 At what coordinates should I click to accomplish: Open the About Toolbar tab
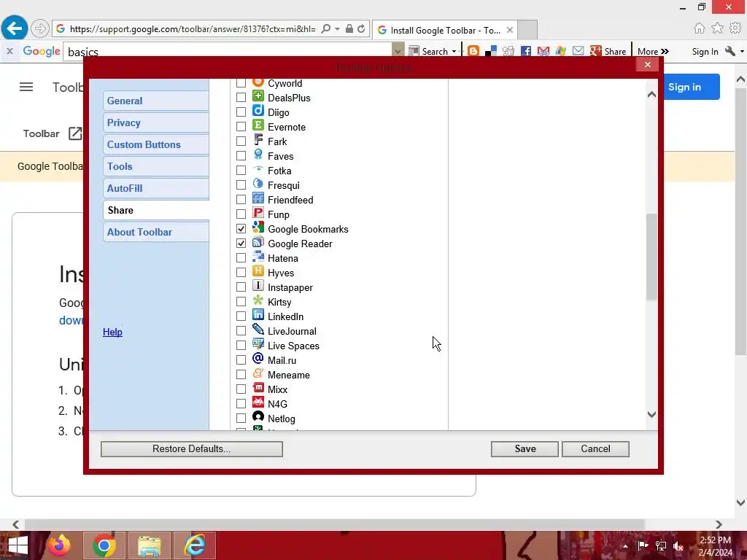(156, 233)
